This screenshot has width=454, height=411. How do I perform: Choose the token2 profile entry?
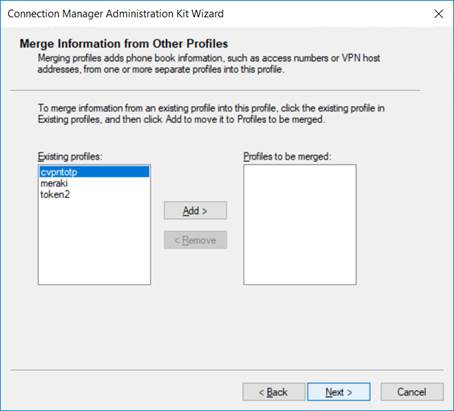pyautogui.click(x=55, y=194)
